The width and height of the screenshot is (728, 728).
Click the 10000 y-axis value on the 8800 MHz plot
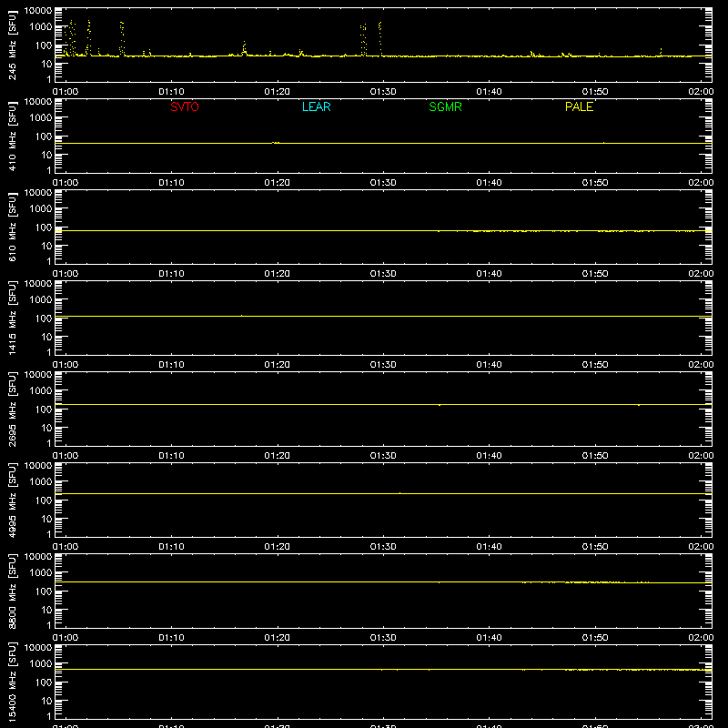pyautogui.click(x=38, y=556)
